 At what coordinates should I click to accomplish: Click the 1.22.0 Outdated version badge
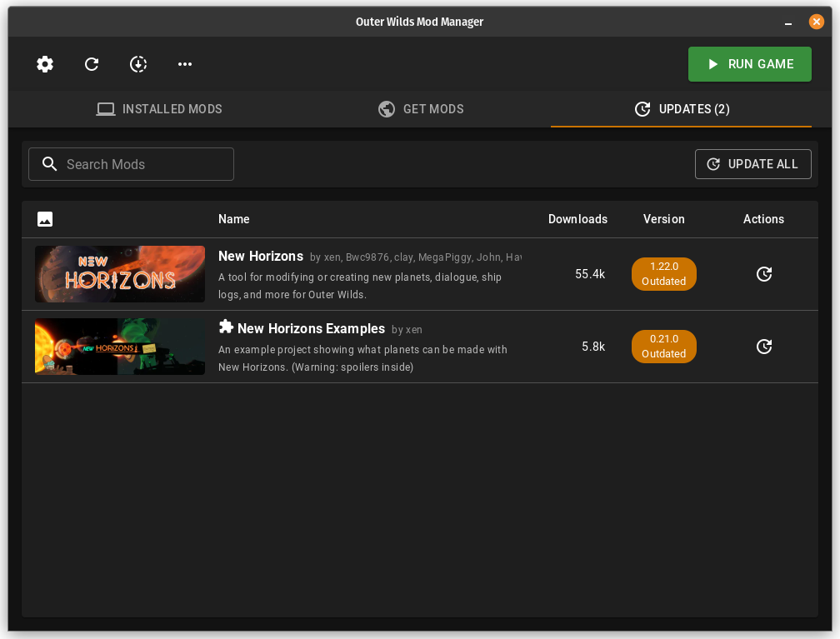tap(663, 274)
